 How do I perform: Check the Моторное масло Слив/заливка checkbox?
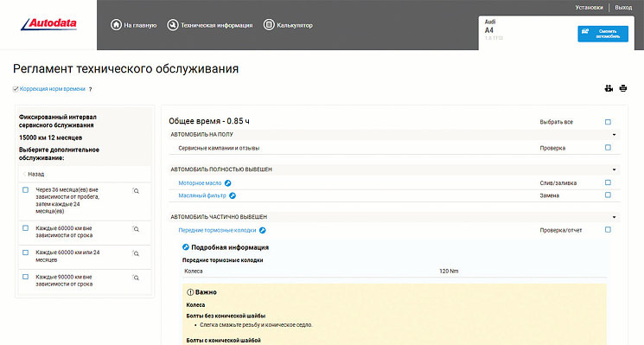click(x=608, y=182)
